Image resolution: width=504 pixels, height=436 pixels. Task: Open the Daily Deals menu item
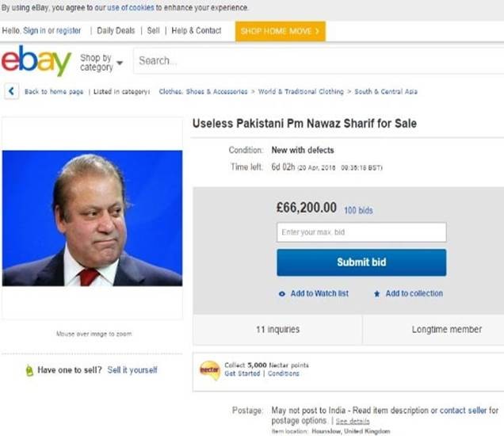click(x=115, y=31)
